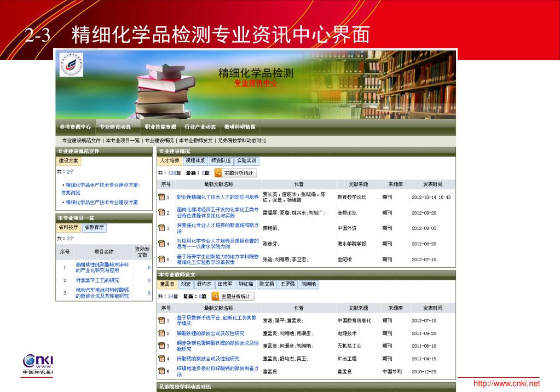The height and width of the screenshot is (392, 560).
Task: Switch to the 课程体系 tab
Action: pyautogui.click(x=195, y=161)
